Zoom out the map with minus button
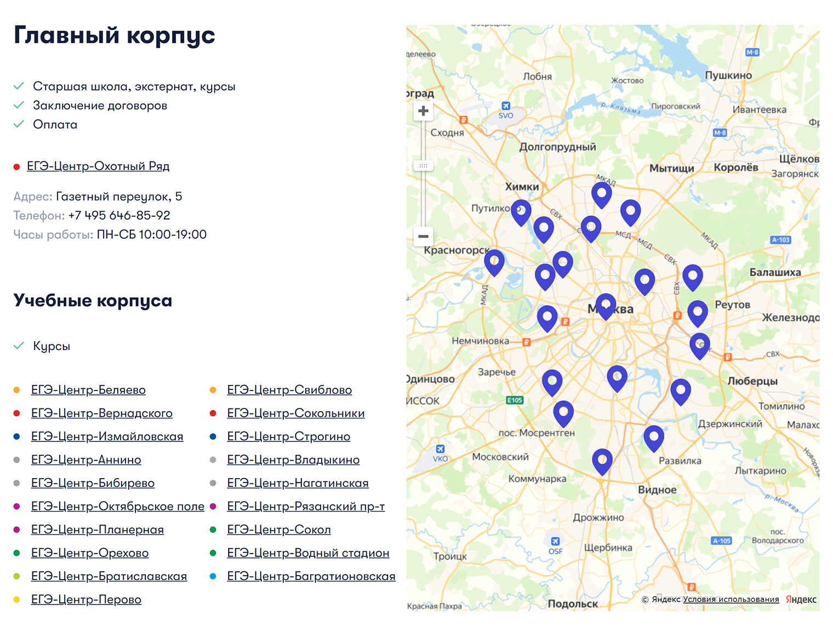This screenshot has width=833, height=644. (423, 237)
